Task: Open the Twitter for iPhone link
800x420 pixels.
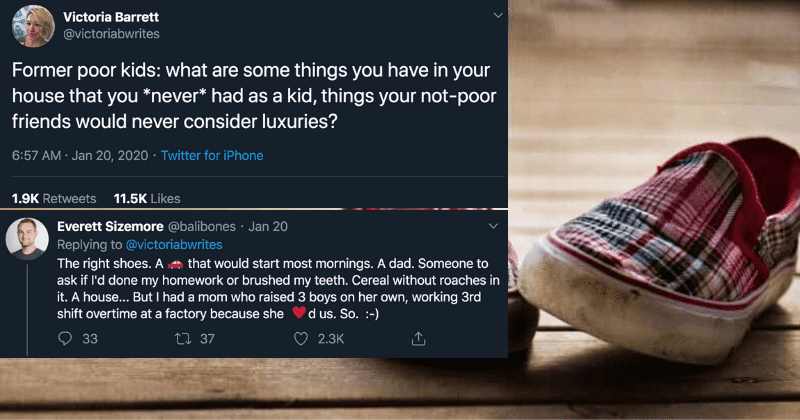Action: (x=210, y=156)
